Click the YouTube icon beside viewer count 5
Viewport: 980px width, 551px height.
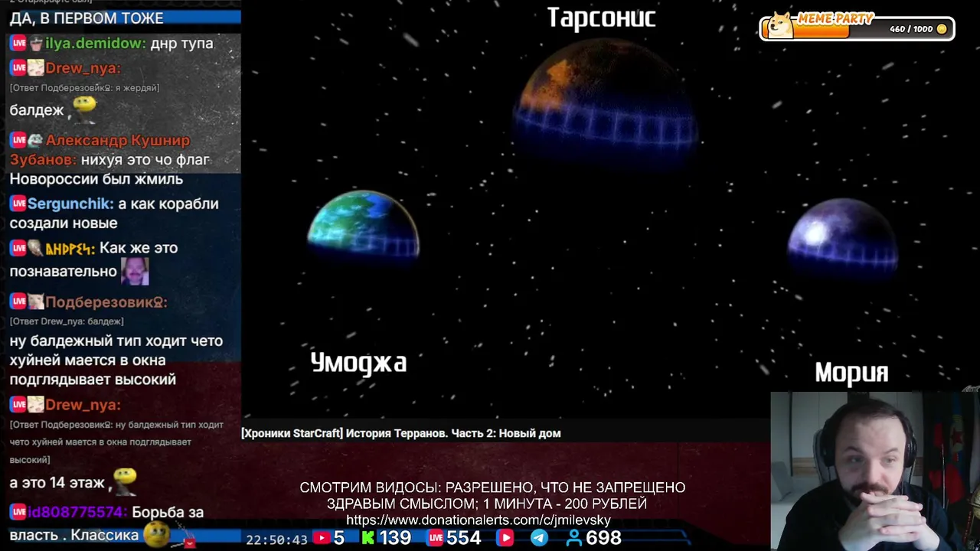point(322,538)
